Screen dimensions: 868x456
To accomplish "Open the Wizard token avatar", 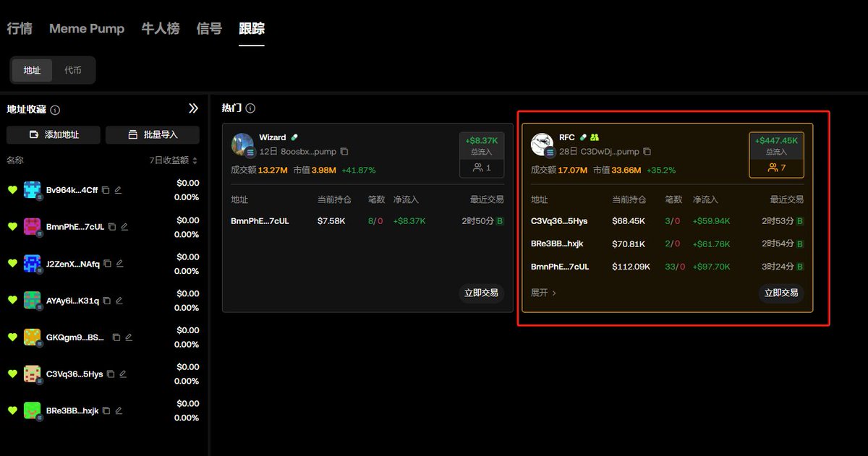I will [242, 145].
